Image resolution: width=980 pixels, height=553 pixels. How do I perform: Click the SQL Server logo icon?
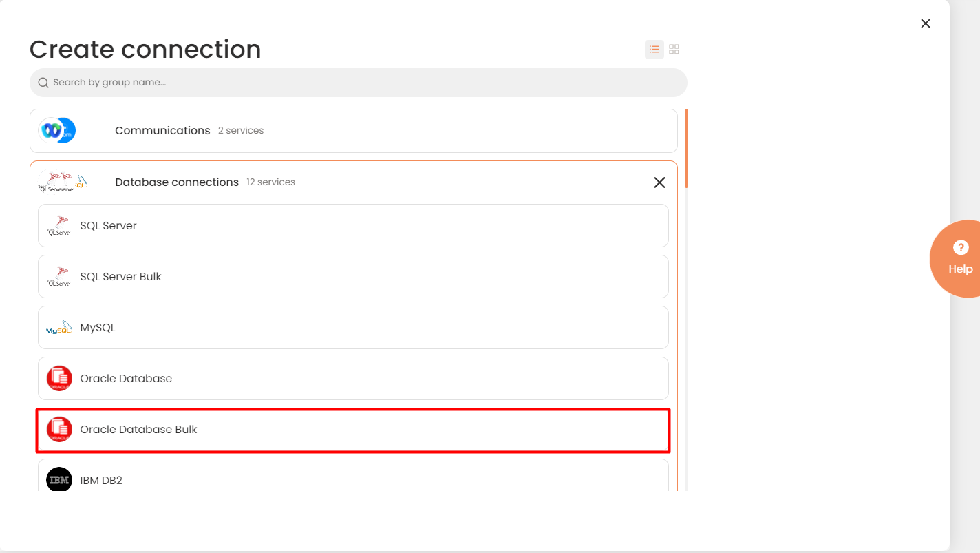tap(59, 226)
